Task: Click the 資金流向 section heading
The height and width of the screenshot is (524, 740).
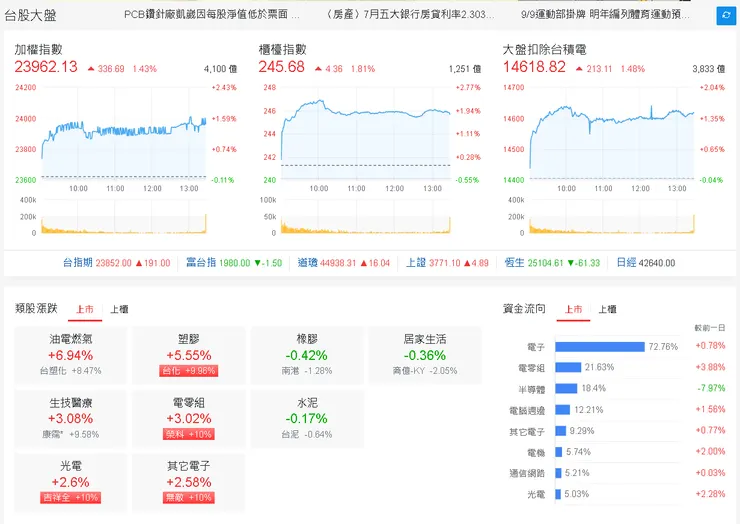Action: click(x=524, y=309)
